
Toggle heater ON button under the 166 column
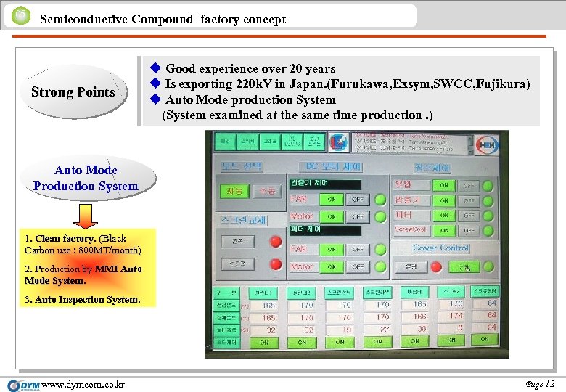point(415,340)
